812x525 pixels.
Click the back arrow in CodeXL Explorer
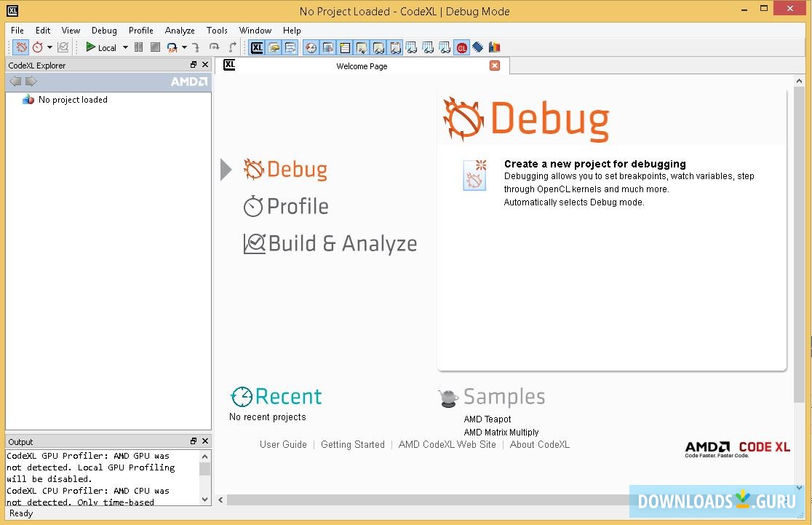pos(15,82)
